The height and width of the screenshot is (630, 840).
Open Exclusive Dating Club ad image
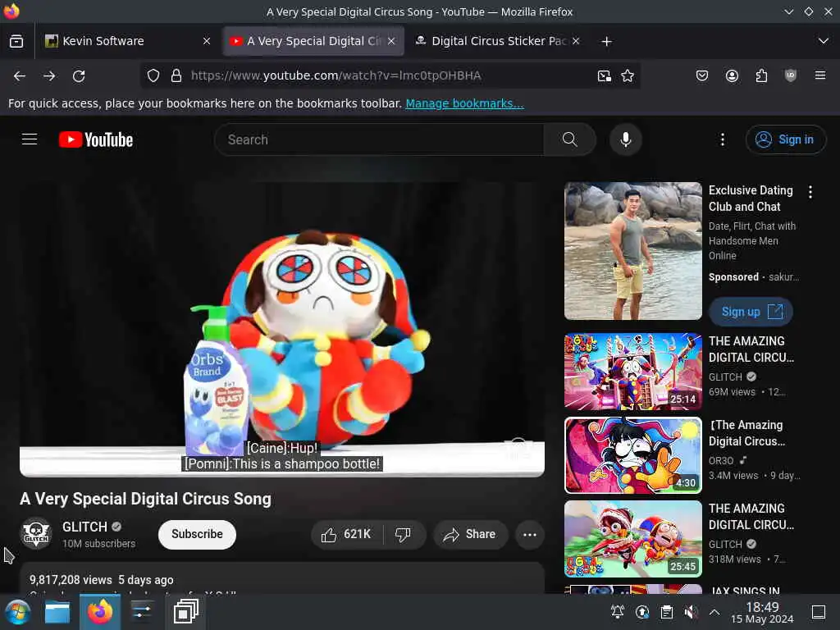(x=633, y=251)
